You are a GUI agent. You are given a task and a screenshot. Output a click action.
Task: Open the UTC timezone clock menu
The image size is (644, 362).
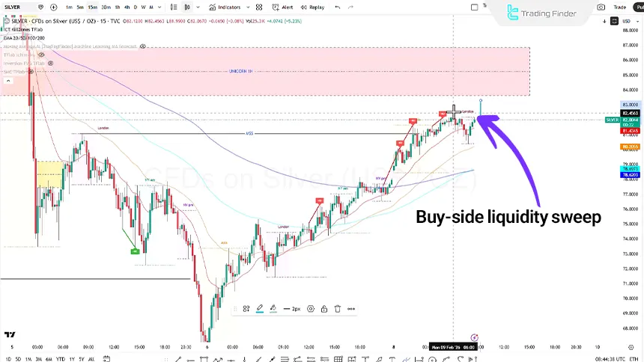(x=610, y=359)
